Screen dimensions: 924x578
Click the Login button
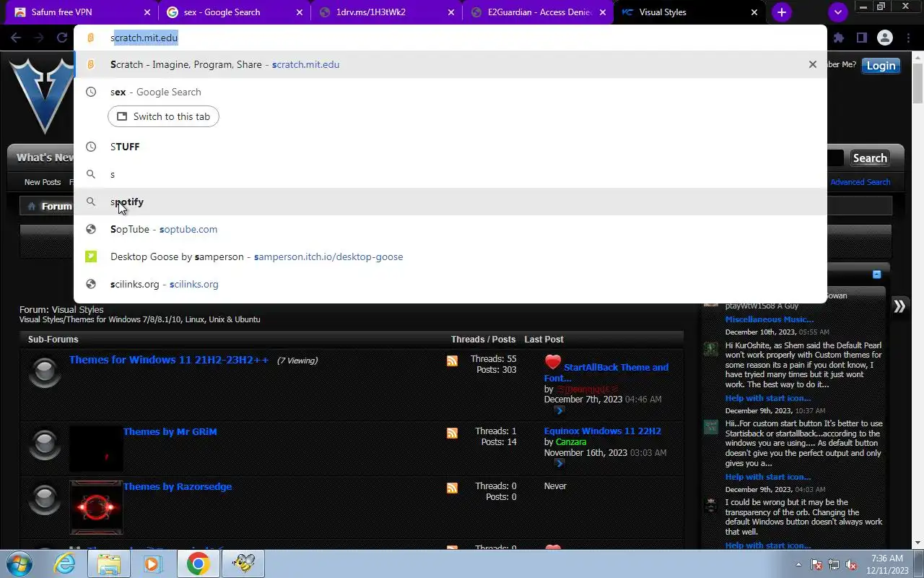(x=881, y=66)
